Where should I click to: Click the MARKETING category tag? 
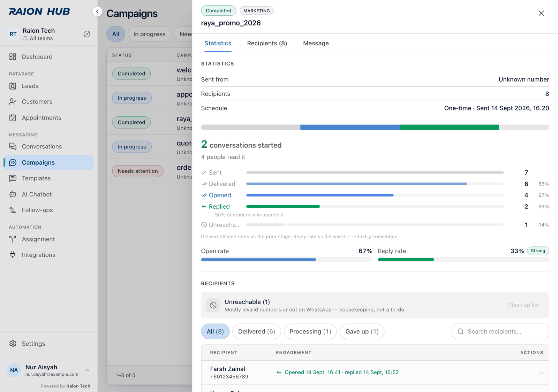257,10
